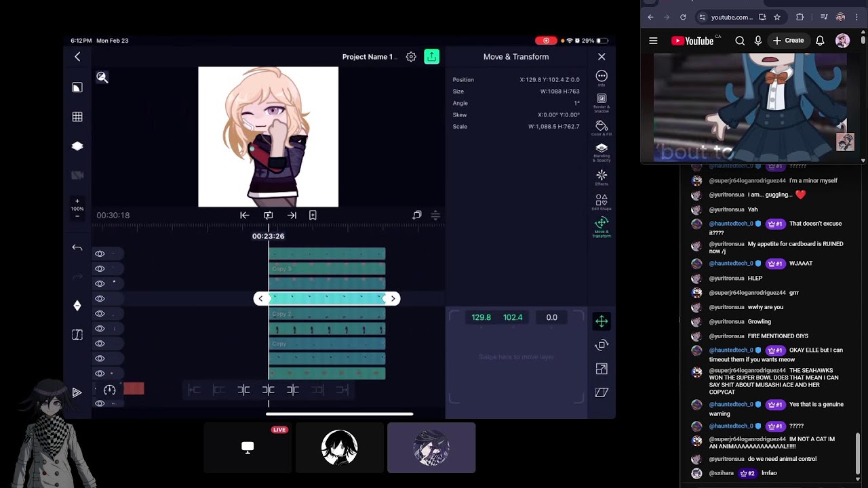Toggle visibility of layer below Copy 3

tap(100, 284)
